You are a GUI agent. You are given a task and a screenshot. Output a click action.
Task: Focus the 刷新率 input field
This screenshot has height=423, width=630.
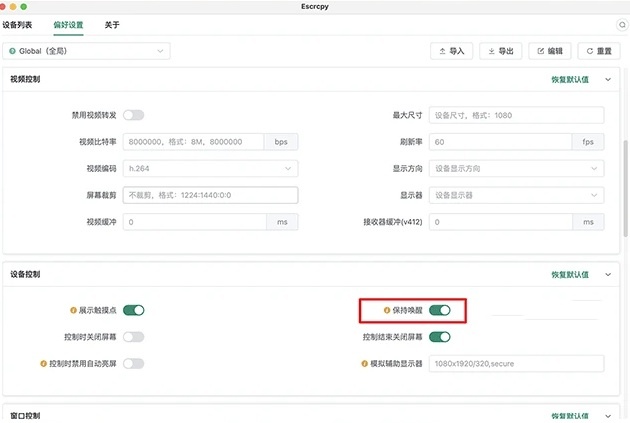pos(501,142)
